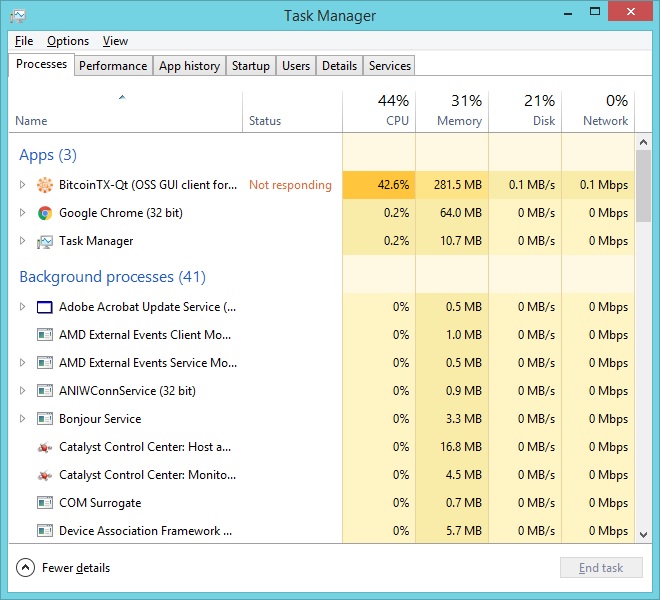The image size is (660, 600).
Task: Click the Apps (3) group header
Action: (x=48, y=155)
